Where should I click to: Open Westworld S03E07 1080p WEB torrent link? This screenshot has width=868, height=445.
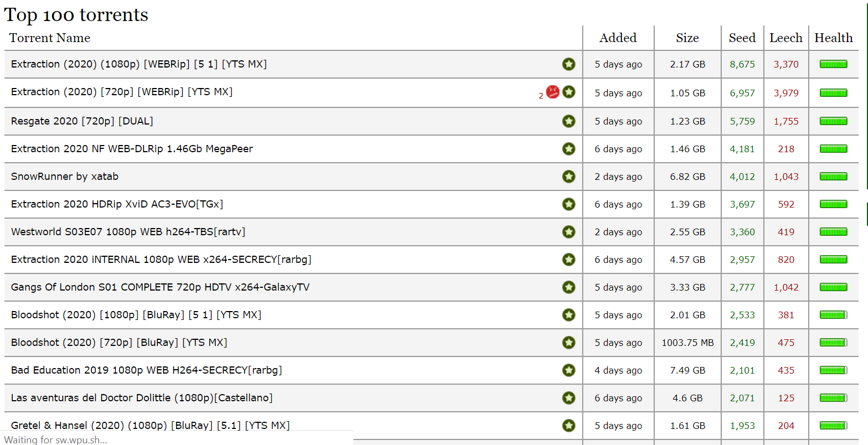coord(128,232)
